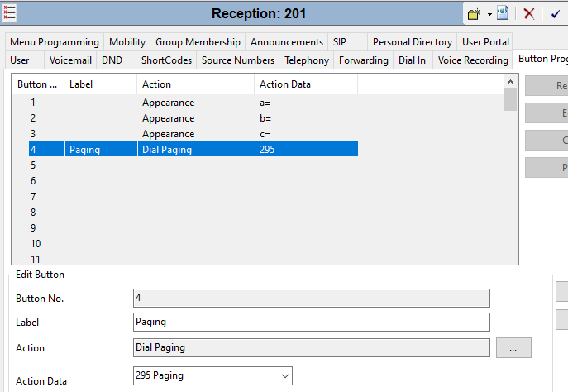
Task: Open the Telephony tab
Action: (307, 60)
